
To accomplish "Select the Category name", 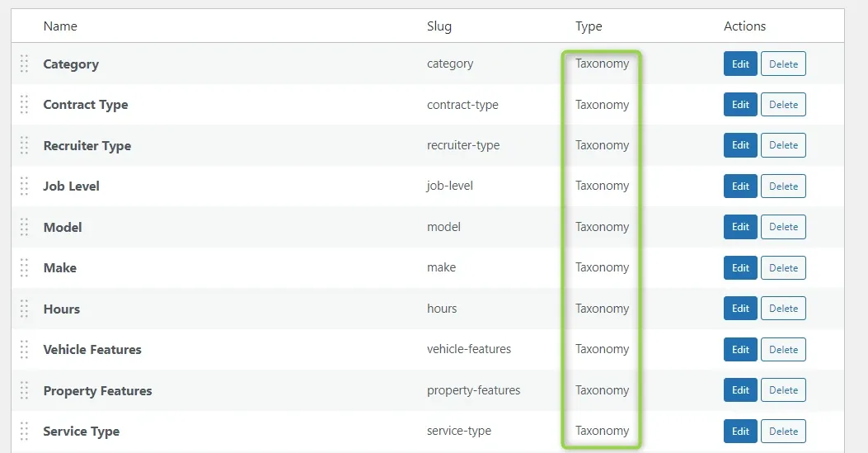I will 71,64.
